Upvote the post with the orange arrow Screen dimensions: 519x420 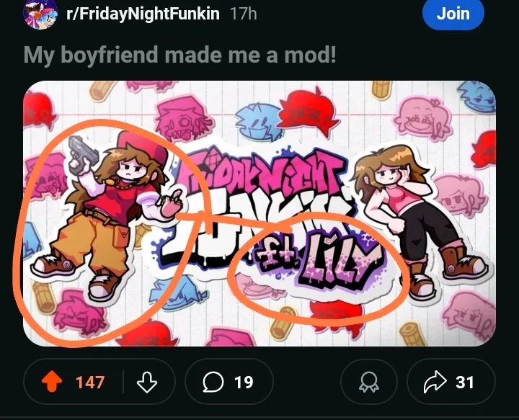52,381
